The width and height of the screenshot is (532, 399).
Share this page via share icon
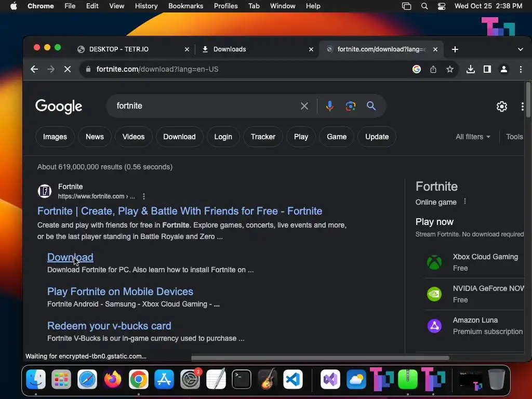[x=433, y=69]
